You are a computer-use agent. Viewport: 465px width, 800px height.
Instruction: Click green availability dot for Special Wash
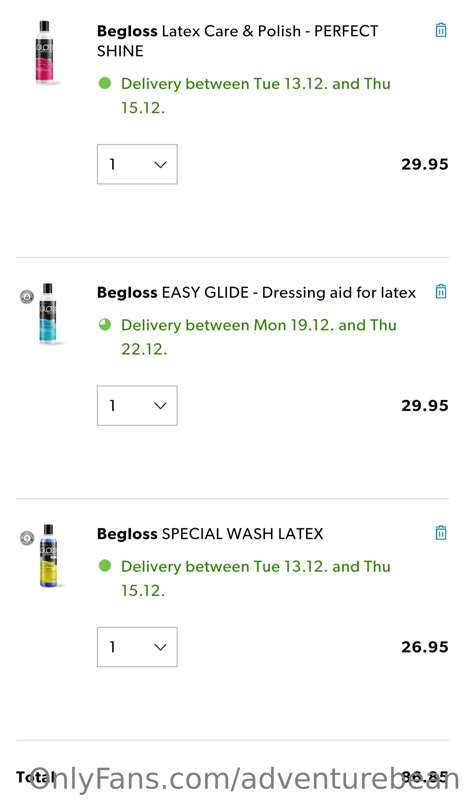(x=105, y=566)
